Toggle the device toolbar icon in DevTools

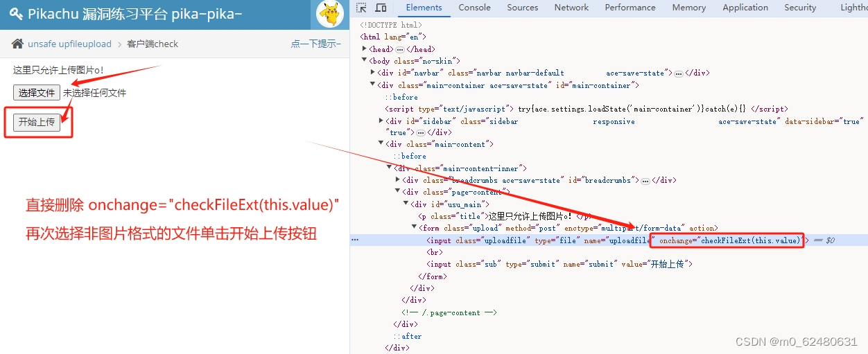tap(381, 8)
